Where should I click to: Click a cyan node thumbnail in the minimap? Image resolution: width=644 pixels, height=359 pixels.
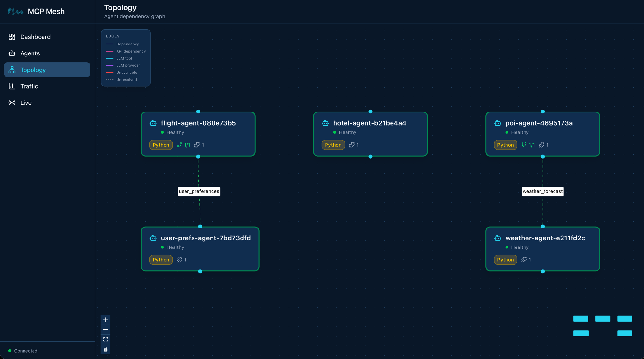pos(581,319)
